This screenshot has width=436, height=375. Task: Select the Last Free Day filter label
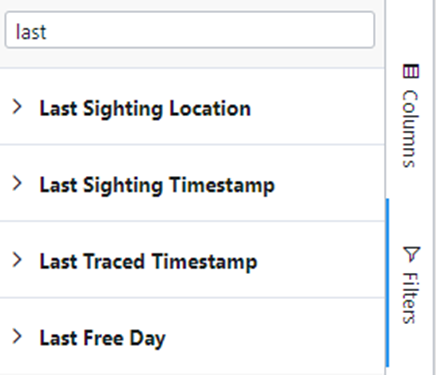click(x=102, y=338)
